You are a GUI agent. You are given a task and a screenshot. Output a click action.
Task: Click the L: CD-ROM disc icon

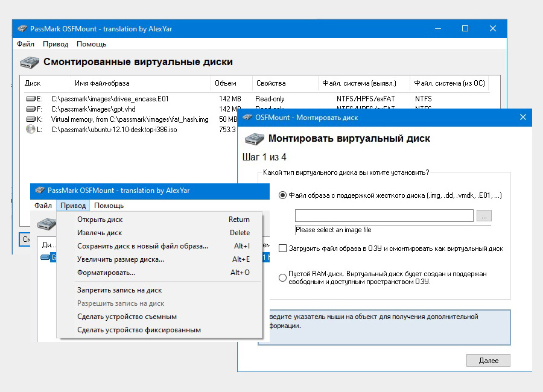point(31,130)
